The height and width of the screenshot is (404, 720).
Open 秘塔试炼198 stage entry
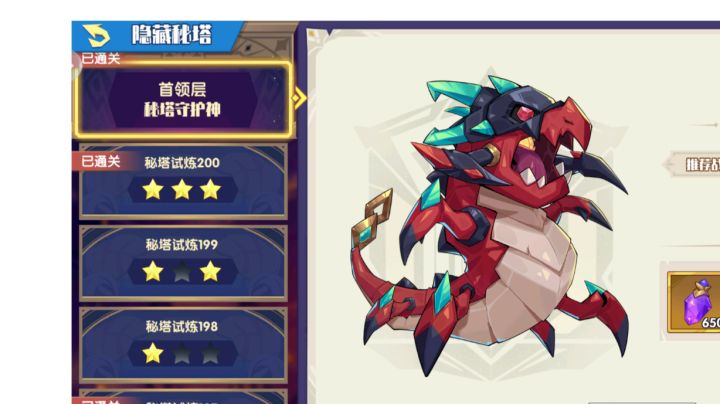183,345
